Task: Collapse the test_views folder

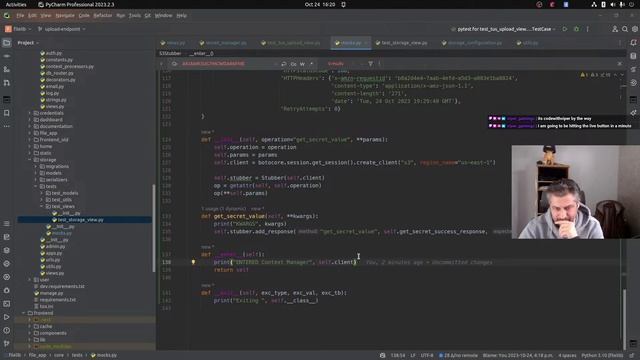Action: pos(42,206)
